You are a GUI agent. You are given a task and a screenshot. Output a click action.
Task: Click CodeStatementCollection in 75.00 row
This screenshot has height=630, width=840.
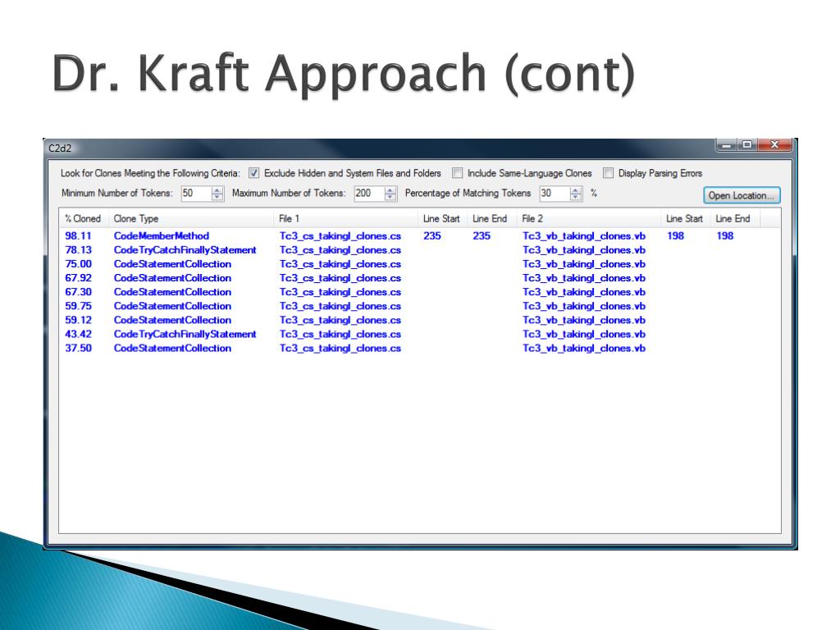(172, 263)
